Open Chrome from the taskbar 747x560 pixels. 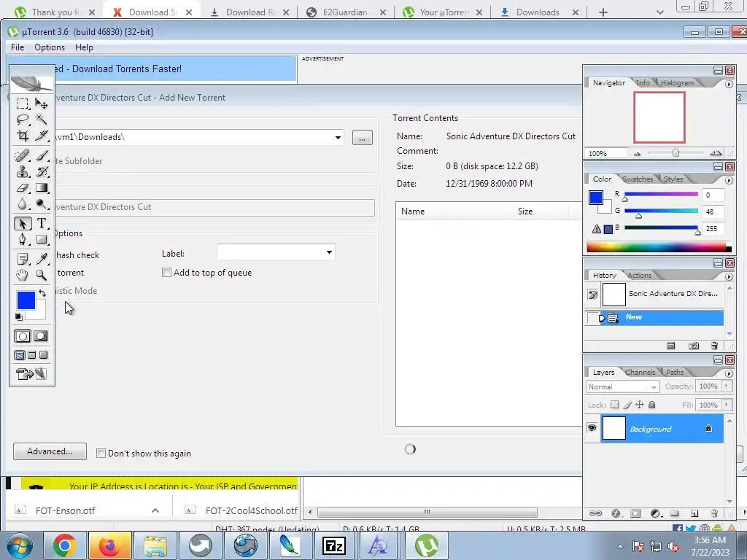(x=65, y=545)
